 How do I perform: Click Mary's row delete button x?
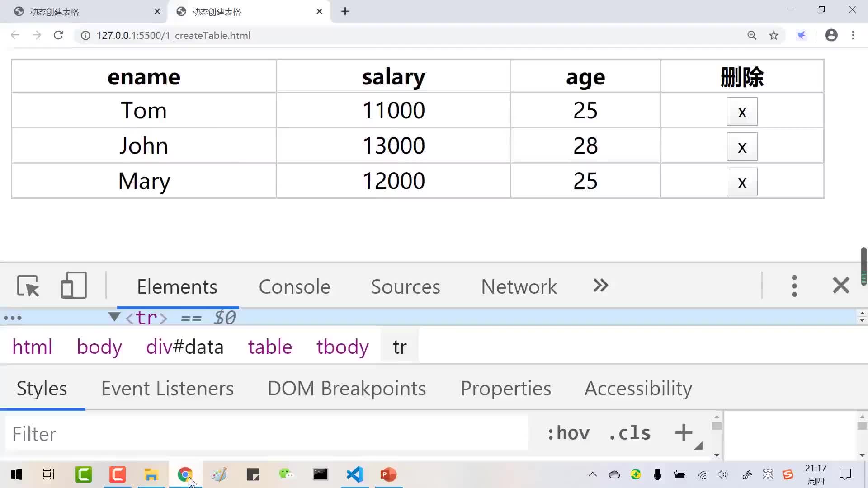click(x=741, y=183)
